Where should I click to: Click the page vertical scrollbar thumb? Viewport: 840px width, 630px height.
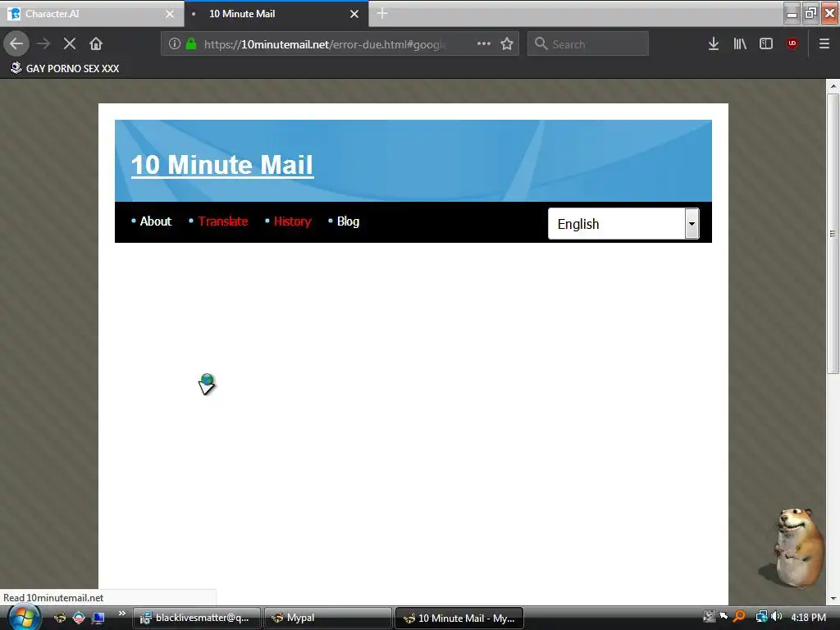tap(833, 234)
